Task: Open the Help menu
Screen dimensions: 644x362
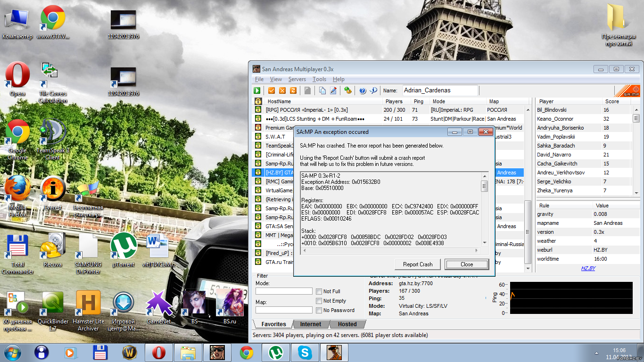Action: pos(339,79)
